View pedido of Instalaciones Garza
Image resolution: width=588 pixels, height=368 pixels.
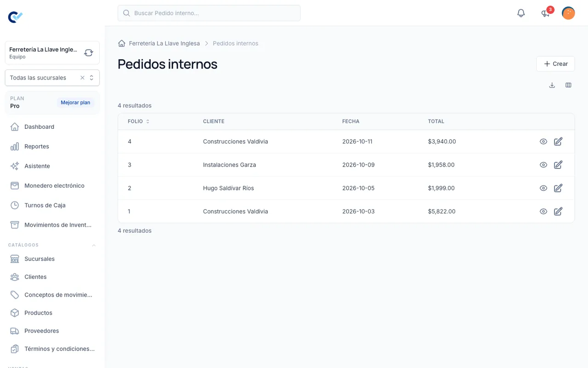tap(543, 165)
